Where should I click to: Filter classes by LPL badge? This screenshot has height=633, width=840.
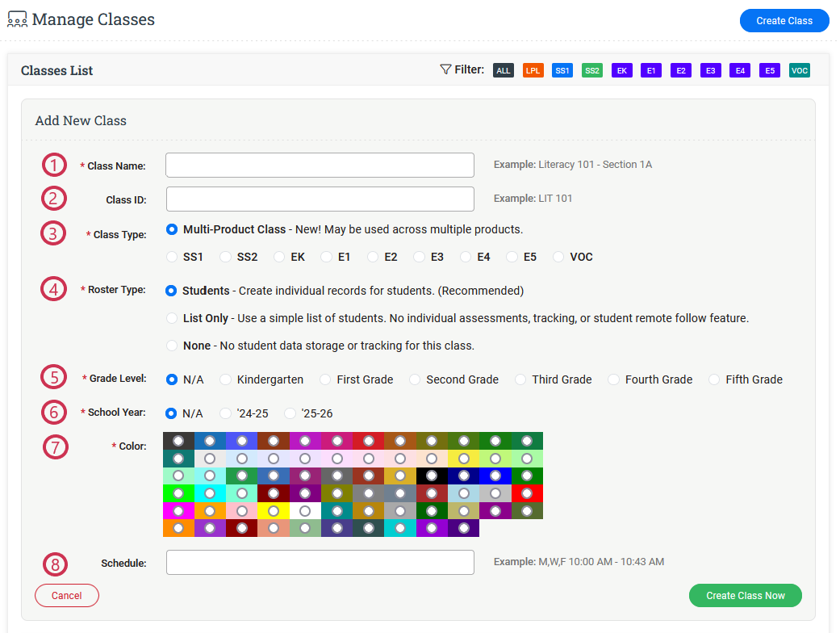(533, 70)
